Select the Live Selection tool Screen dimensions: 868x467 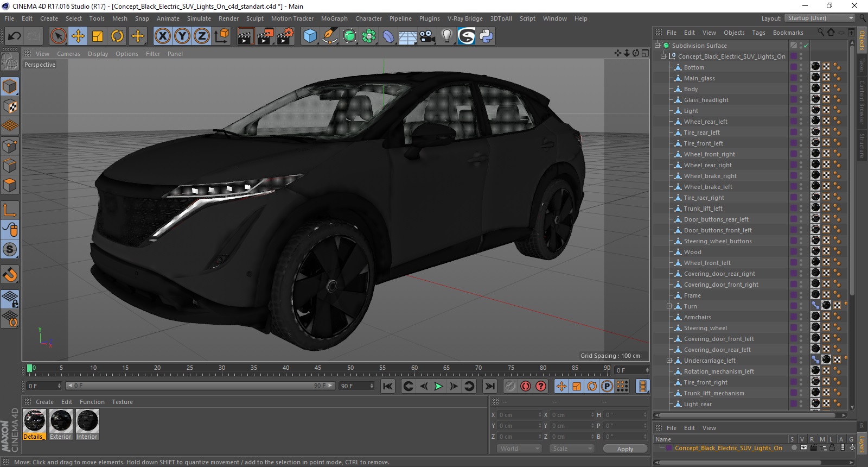(58, 36)
